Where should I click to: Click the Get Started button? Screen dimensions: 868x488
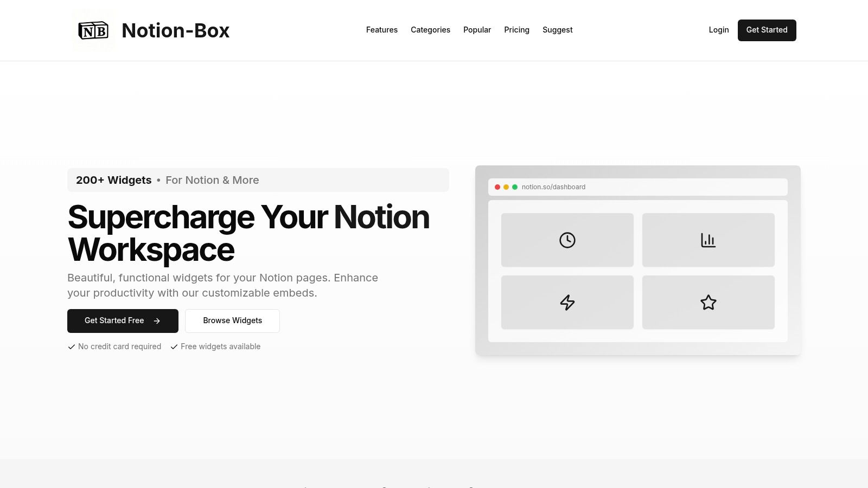767,30
